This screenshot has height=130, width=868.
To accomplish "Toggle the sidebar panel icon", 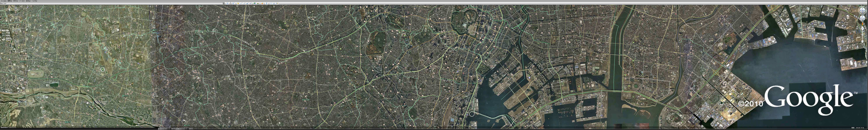I will (x=234, y=3).
